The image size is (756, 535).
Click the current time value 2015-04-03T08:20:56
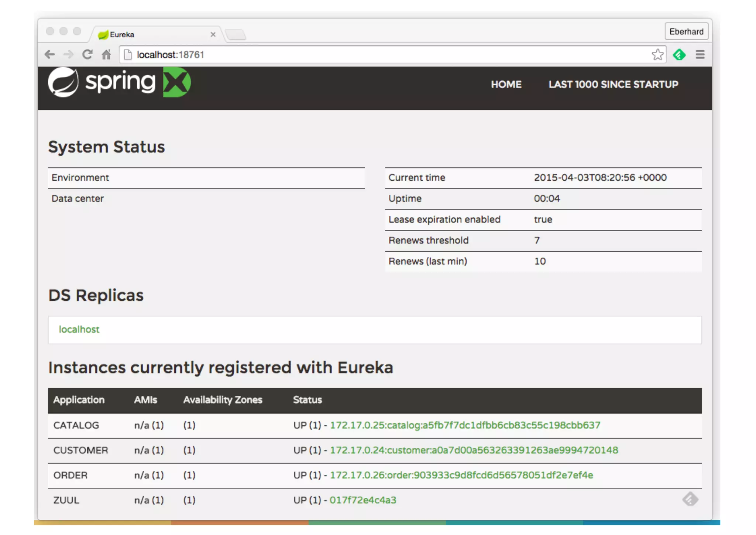pos(600,177)
